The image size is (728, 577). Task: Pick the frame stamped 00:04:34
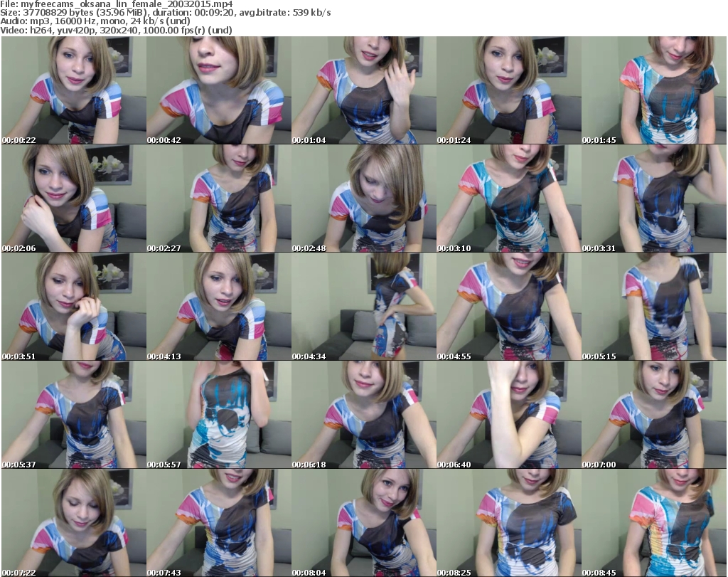(364, 307)
